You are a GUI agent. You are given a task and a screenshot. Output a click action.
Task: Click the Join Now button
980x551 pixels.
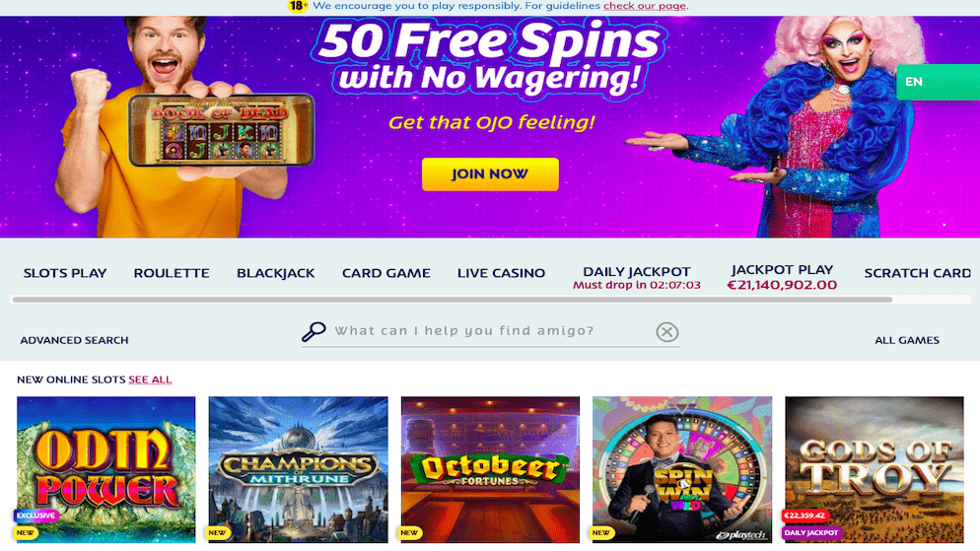490,173
